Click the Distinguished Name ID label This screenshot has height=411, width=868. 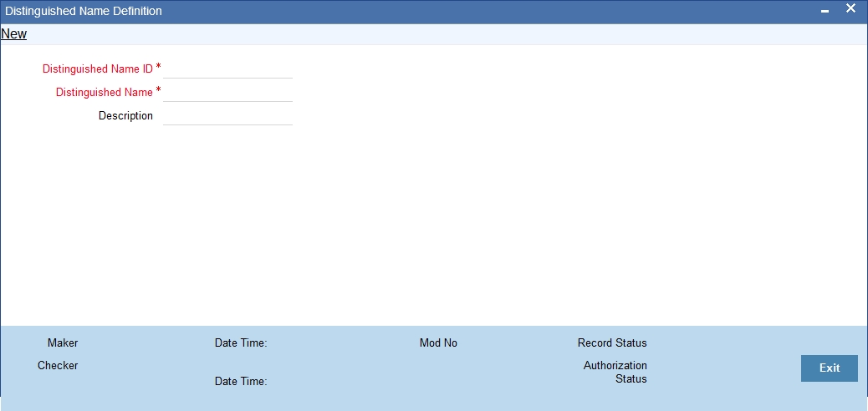click(98, 69)
